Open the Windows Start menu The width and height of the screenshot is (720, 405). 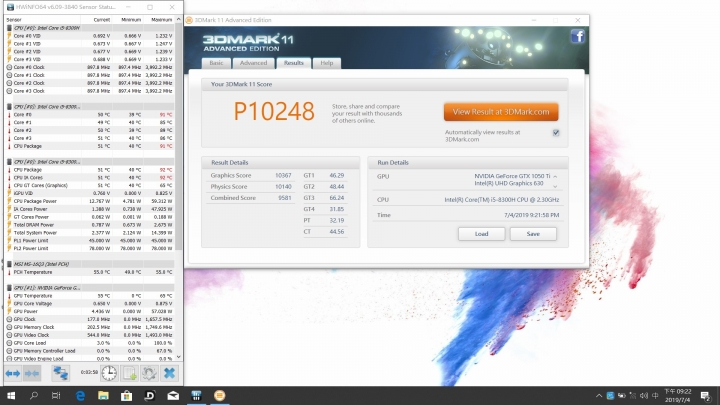coord(11,395)
